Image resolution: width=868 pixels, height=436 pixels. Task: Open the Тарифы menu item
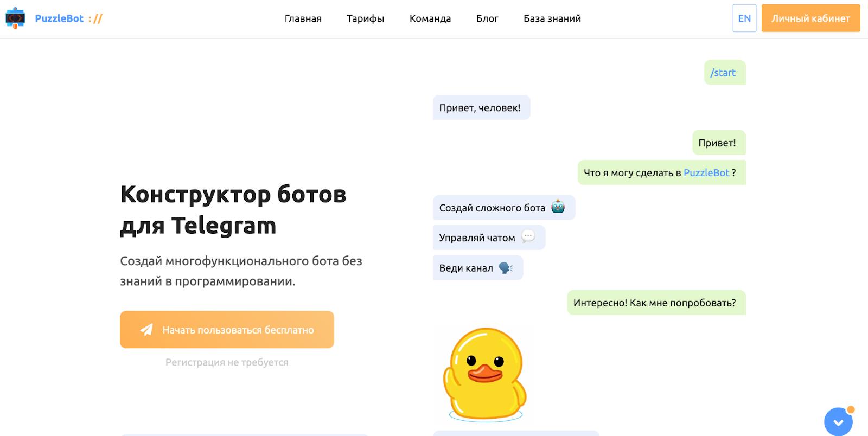365,18
